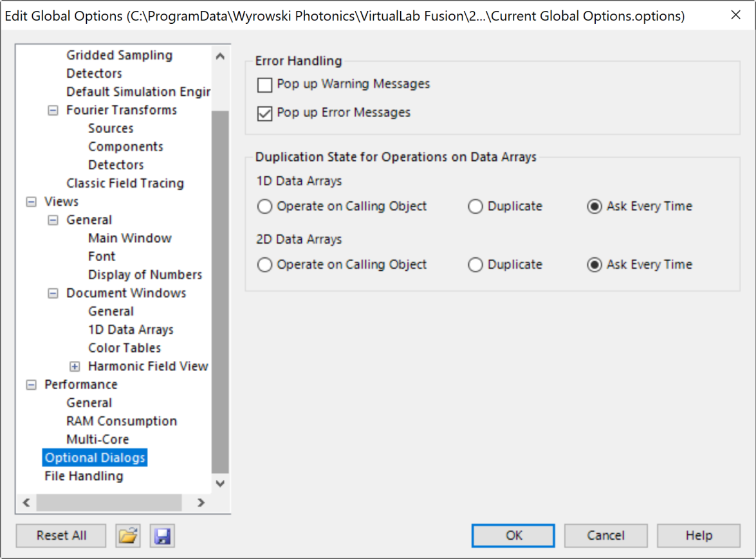The width and height of the screenshot is (756, 559).
Task: Open File Handling options
Action: point(84,476)
